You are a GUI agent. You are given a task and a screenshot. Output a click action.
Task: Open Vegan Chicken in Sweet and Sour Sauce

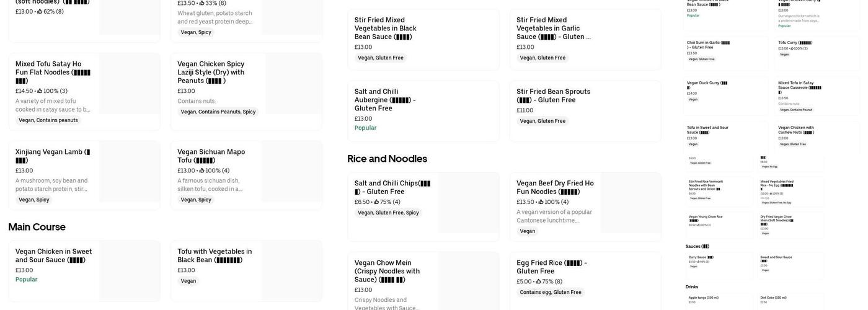coord(54,255)
